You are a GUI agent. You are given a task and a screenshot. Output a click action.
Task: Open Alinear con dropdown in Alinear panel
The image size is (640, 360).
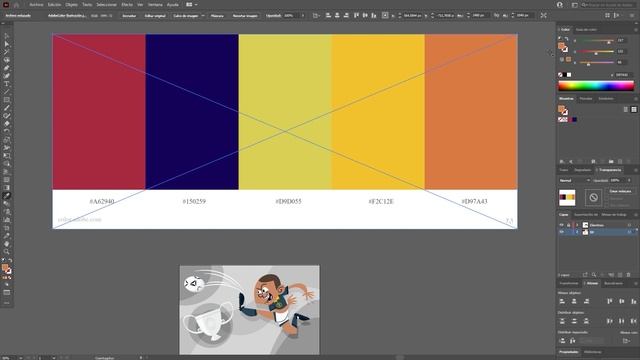[x=626, y=341]
